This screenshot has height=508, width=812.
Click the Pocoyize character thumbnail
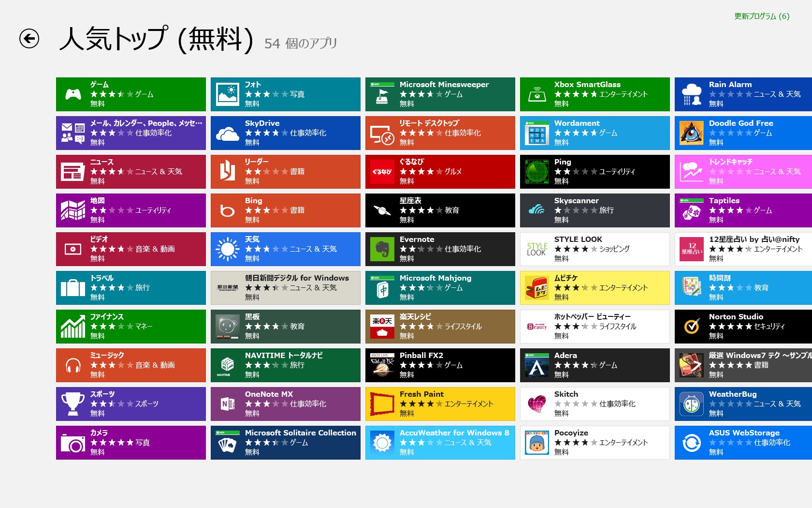(x=537, y=443)
